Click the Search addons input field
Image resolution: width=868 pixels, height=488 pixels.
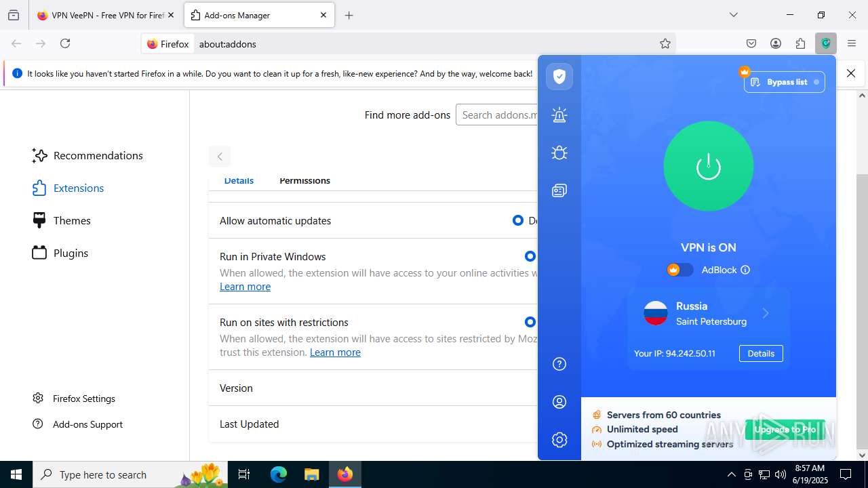pos(496,115)
